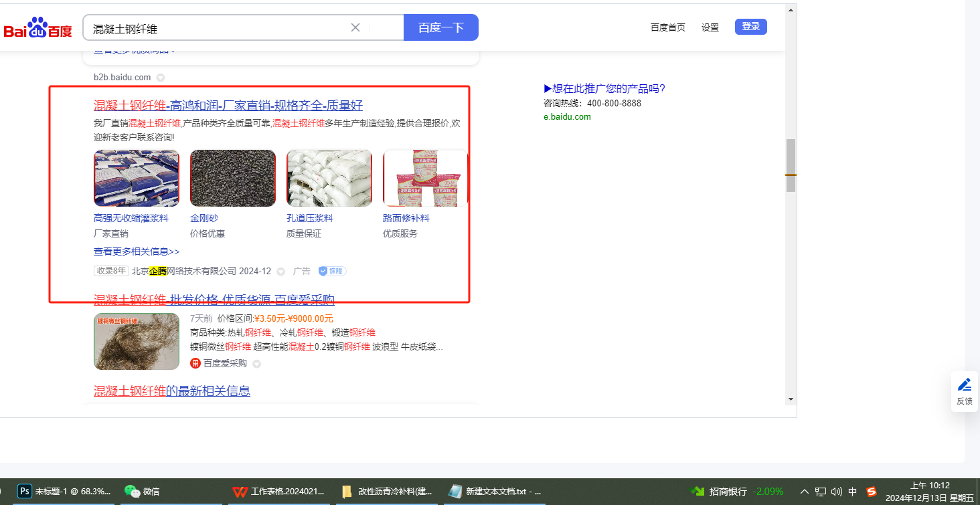Click the 厂家直销 caption under 高强无收缩灌浆料
The width and height of the screenshot is (980, 505).
click(111, 233)
